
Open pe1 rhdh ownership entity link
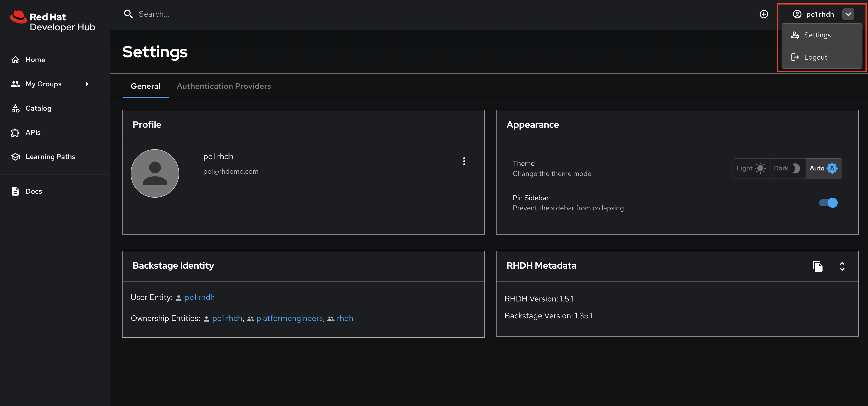click(227, 318)
